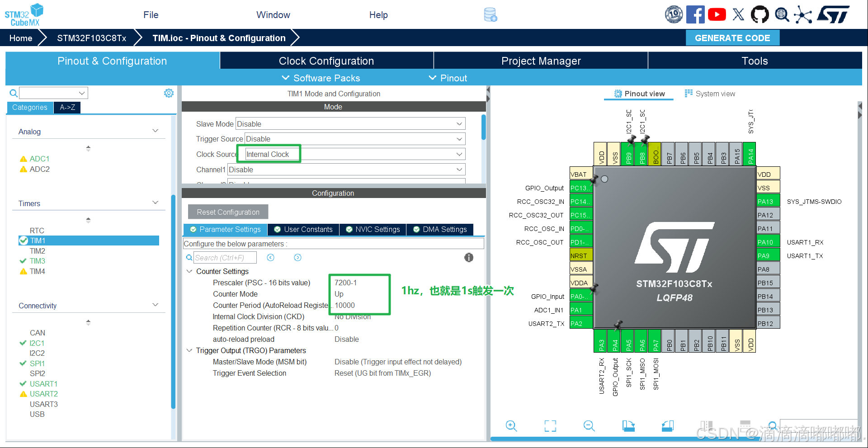868x448 pixels.
Task: Zoom out of the chip pinout
Action: [x=589, y=425]
